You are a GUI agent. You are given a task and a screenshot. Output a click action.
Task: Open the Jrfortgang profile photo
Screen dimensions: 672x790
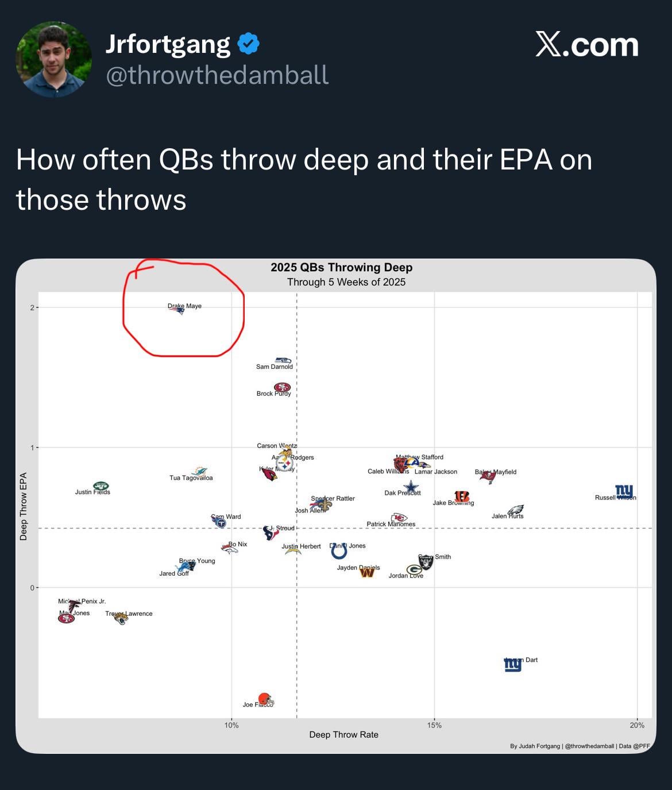(x=53, y=59)
